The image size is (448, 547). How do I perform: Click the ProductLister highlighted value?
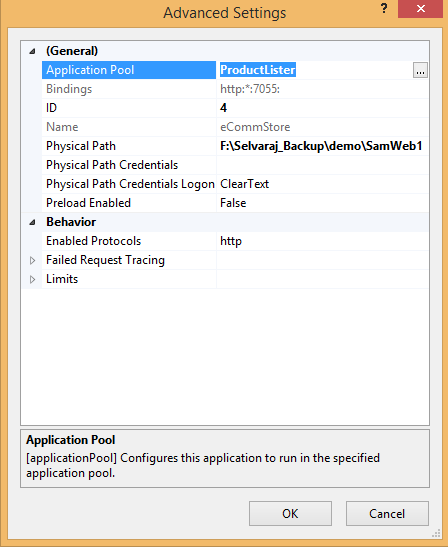pos(258,70)
